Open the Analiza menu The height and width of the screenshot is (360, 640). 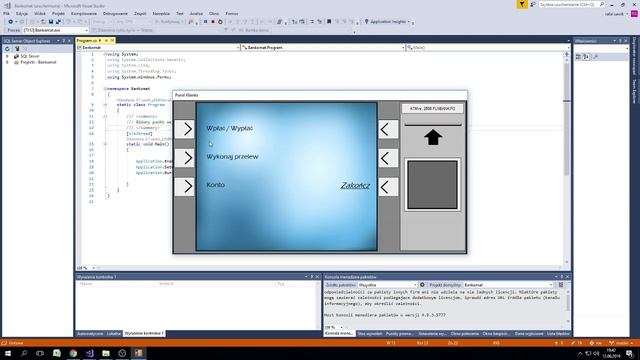196,13
